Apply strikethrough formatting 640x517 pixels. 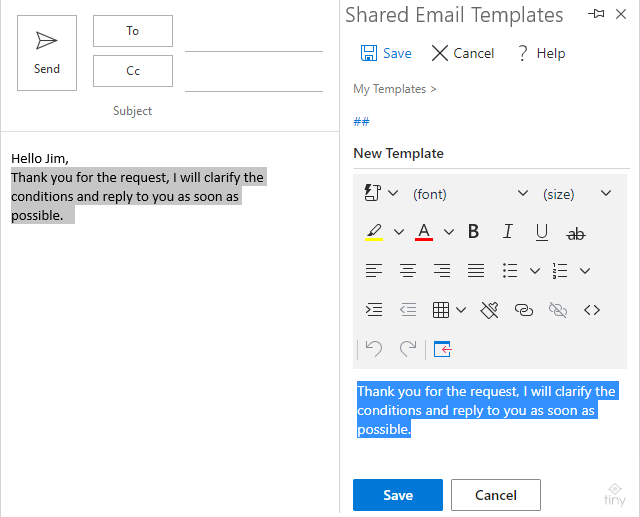point(576,233)
